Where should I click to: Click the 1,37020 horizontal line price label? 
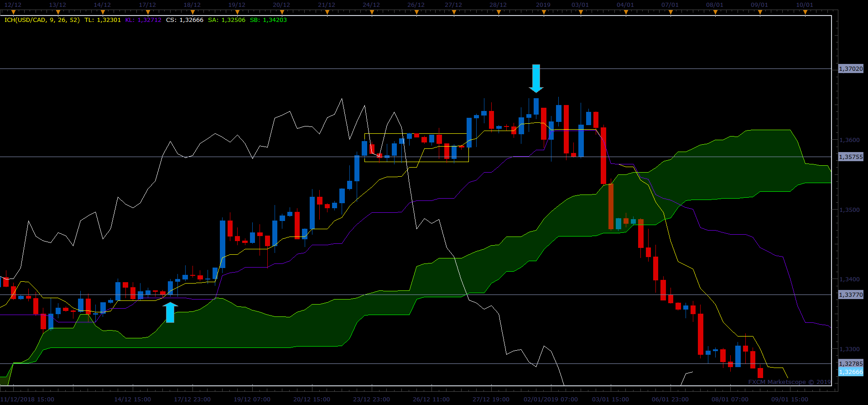pyautogui.click(x=851, y=68)
